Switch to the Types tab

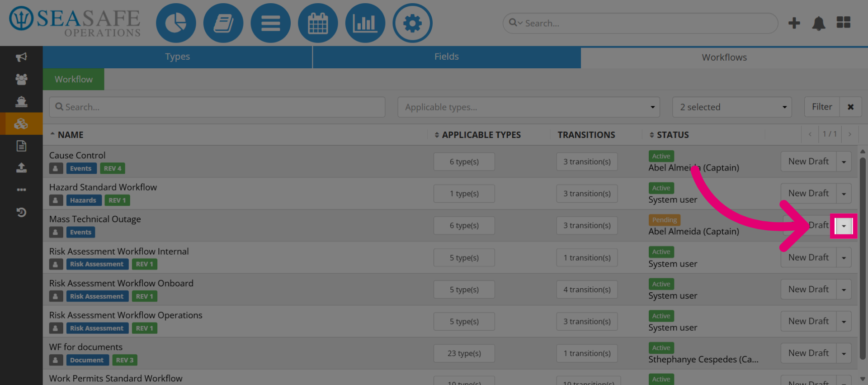click(177, 57)
